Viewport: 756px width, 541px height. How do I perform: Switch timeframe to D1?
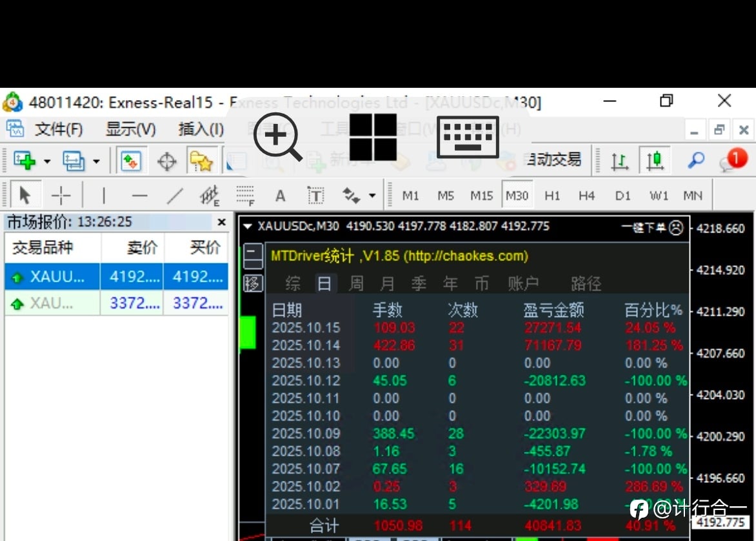click(623, 196)
